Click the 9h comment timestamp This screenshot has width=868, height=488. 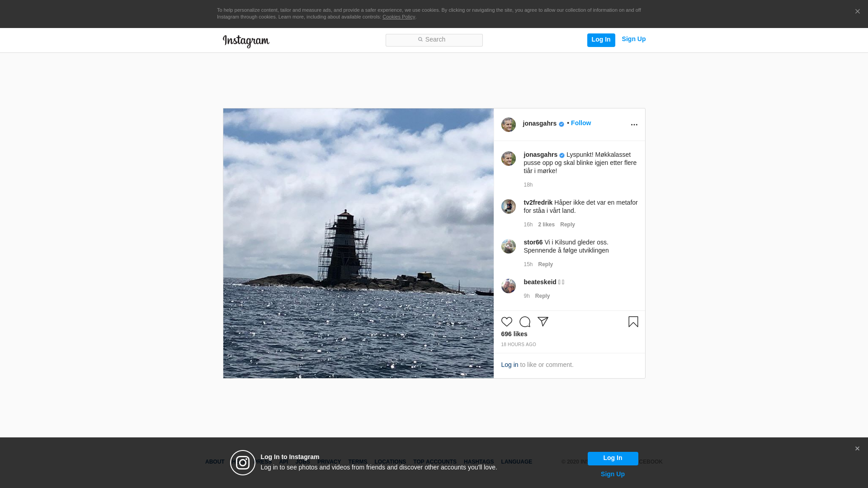526,296
